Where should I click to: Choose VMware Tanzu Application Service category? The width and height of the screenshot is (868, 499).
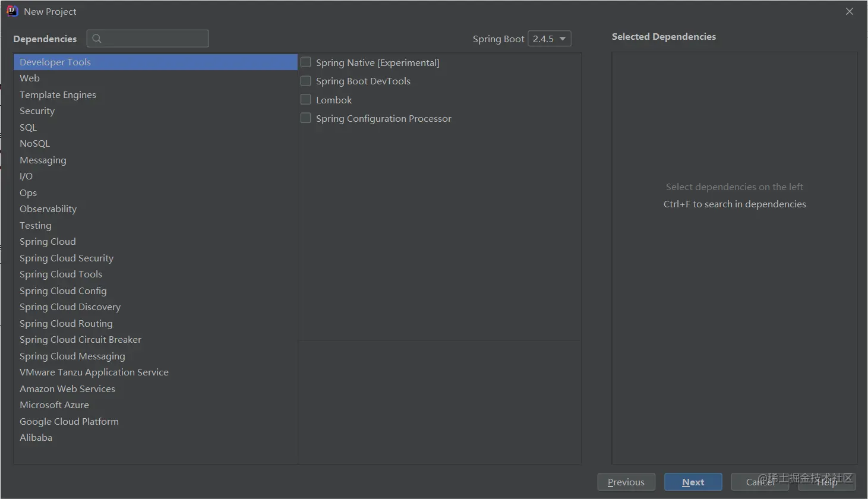(156, 372)
